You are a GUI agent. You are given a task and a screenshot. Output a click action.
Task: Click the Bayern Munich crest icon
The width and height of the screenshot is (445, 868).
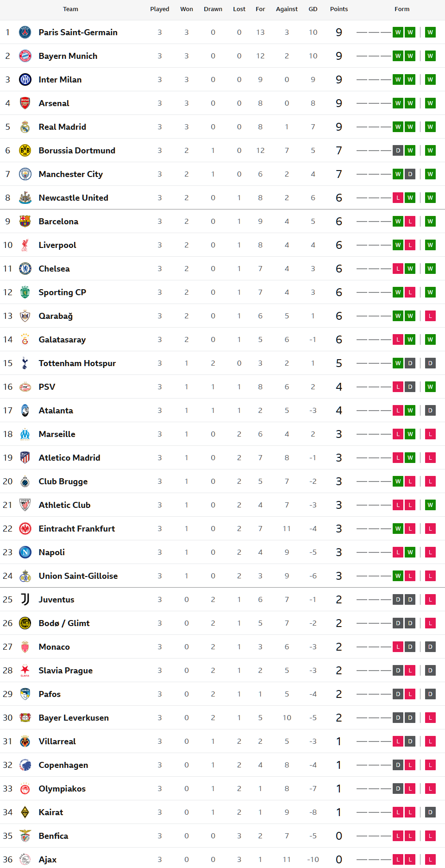coord(25,56)
